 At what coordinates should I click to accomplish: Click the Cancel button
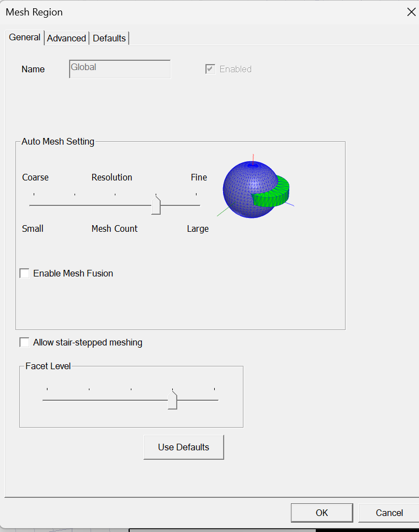point(389,513)
